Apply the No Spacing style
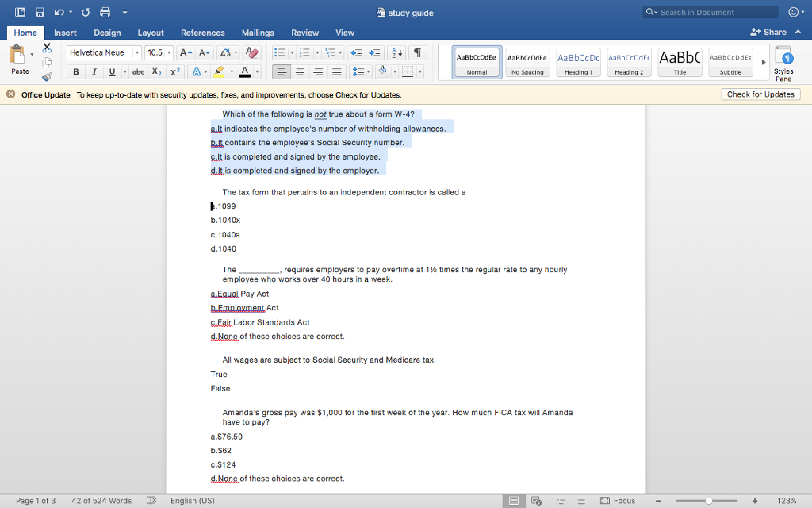Image resolution: width=812 pixels, height=508 pixels. click(x=527, y=62)
